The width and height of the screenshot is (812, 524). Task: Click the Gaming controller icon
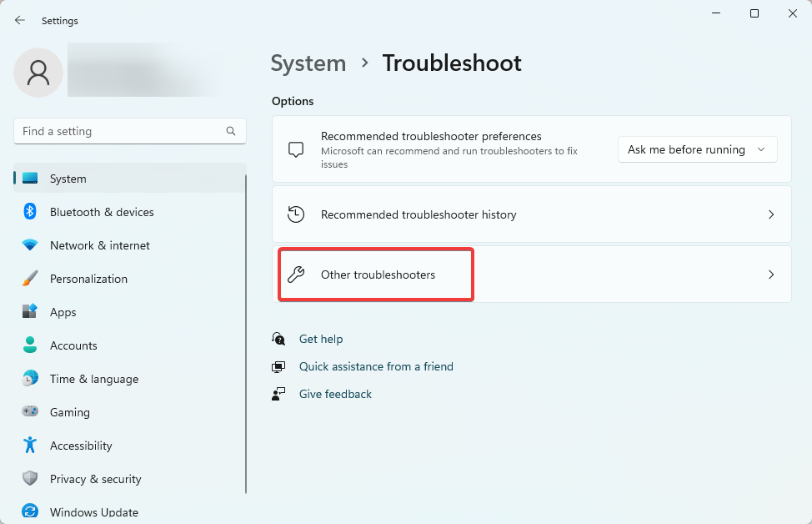(30, 411)
